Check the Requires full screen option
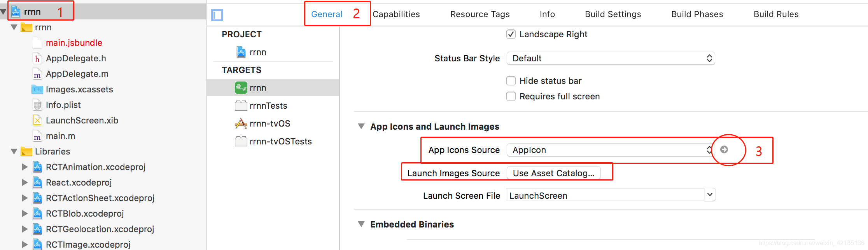 click(x=511, y=96)
